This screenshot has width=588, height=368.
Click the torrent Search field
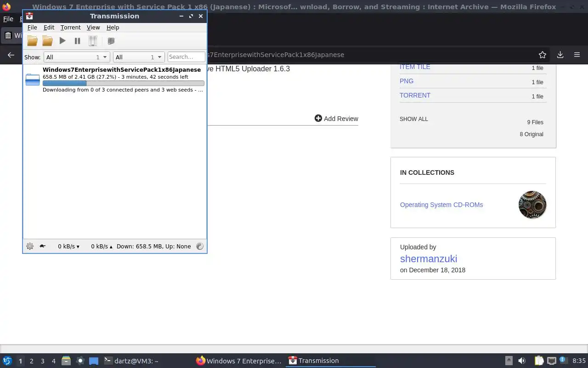click(x=186, y=57)
